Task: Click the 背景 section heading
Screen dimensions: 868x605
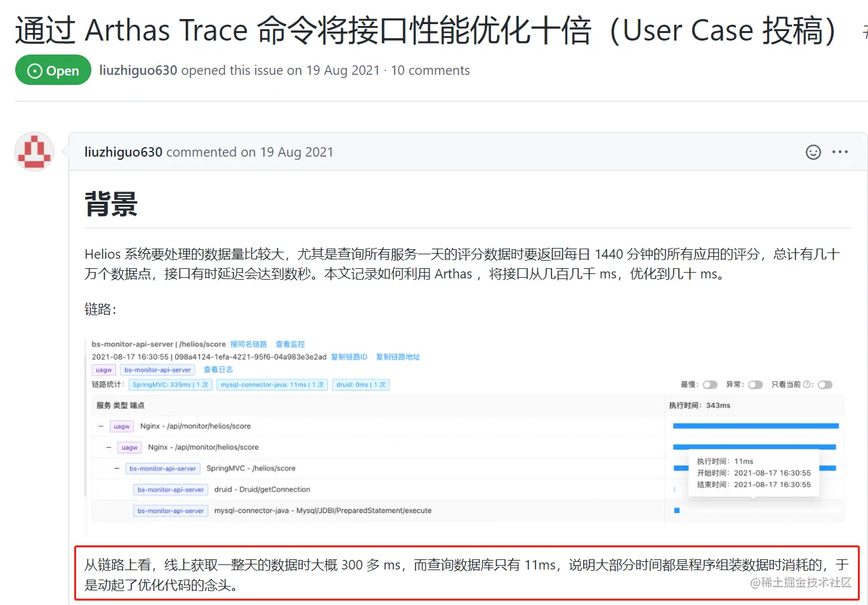Action: 111,204
